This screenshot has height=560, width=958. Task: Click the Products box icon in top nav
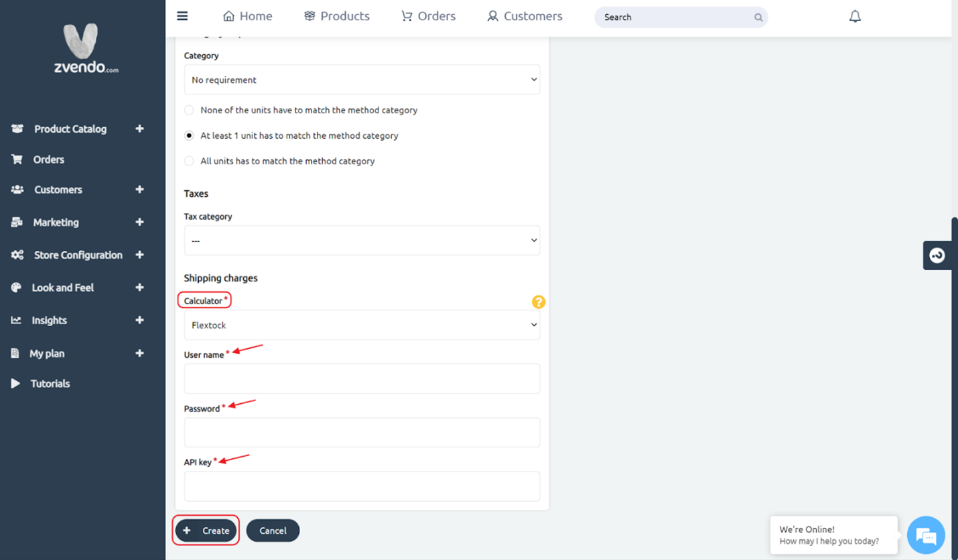coord(310,16)
